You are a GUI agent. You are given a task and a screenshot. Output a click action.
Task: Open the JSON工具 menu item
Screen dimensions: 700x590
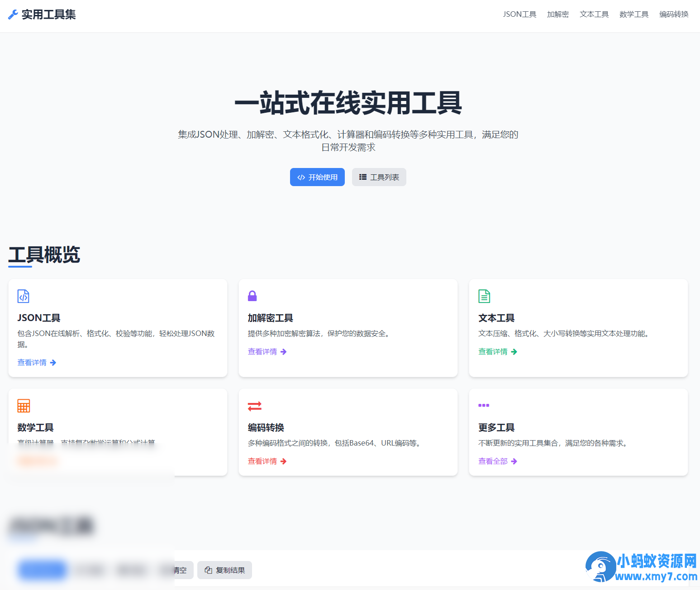[519, 14]
